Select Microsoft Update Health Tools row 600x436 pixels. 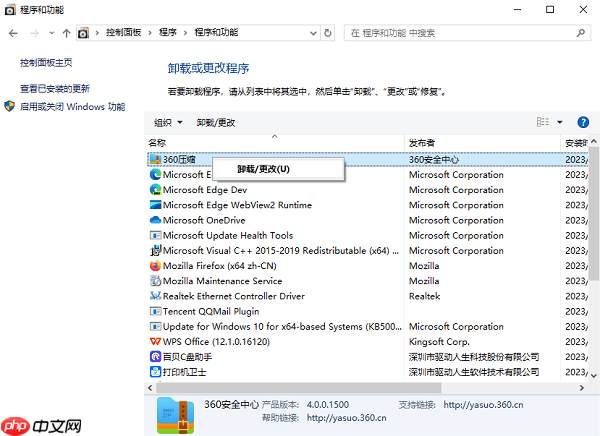[x=368, y=235]
